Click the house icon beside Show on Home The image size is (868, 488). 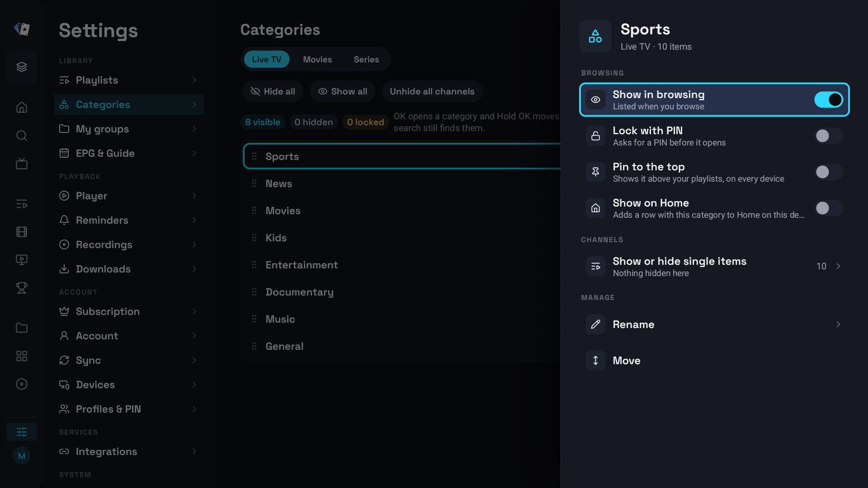pyautogui.click(x=596, y=208)
